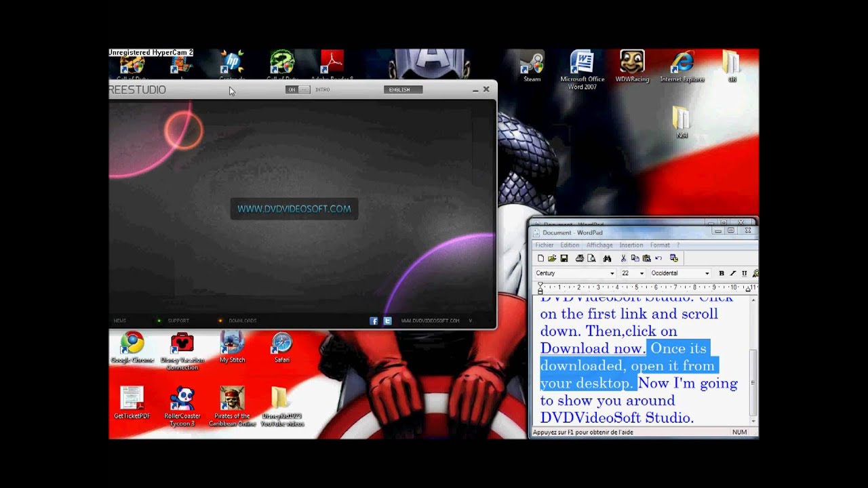
Task: Click the left indent marker on WordPad ruler
Action: coord(540,288)
